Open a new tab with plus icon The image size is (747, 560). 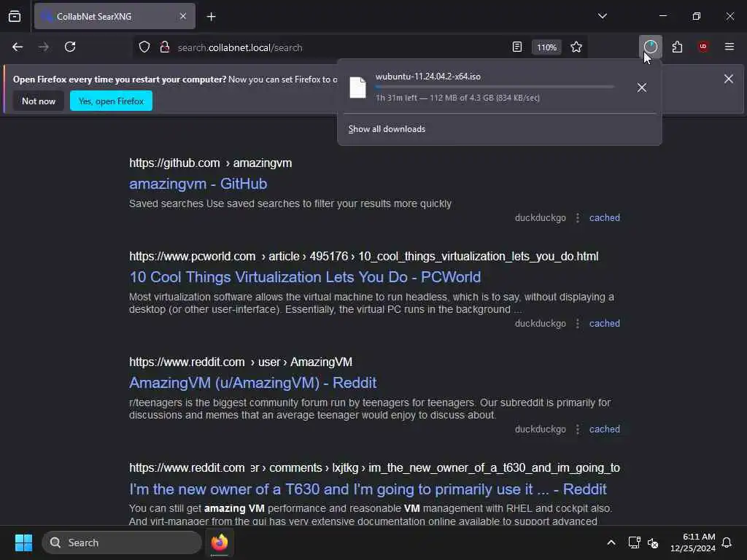click(211, 17)
